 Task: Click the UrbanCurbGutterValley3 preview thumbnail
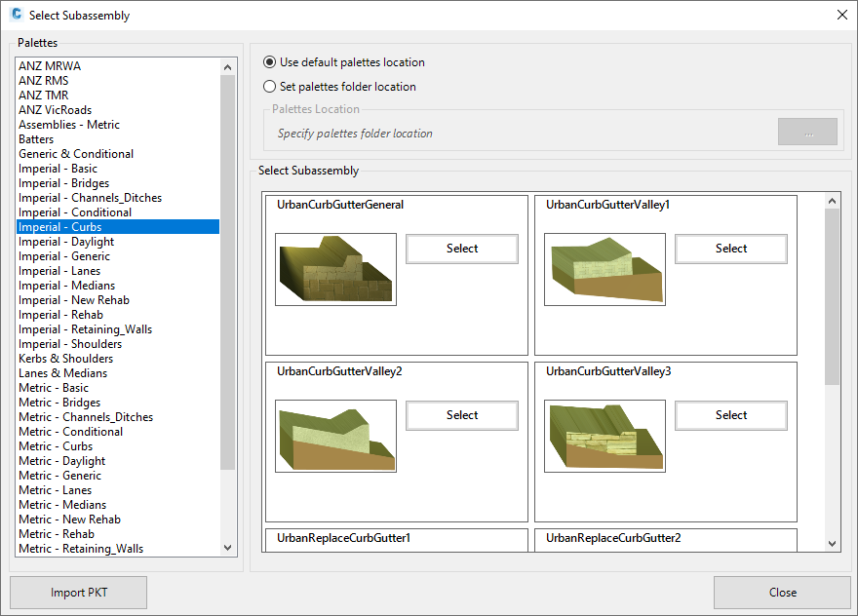pyautogui.click(x=605, y=436)
